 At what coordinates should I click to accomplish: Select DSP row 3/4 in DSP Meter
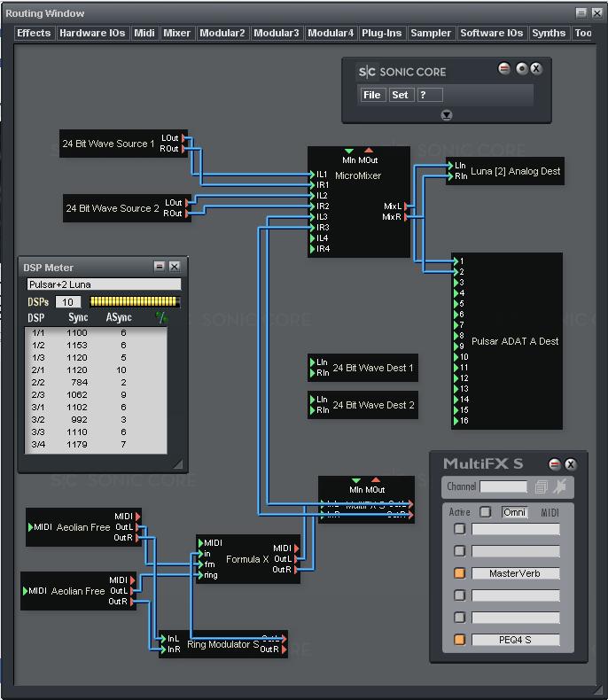pyautogui.click(x=96, y=445)
